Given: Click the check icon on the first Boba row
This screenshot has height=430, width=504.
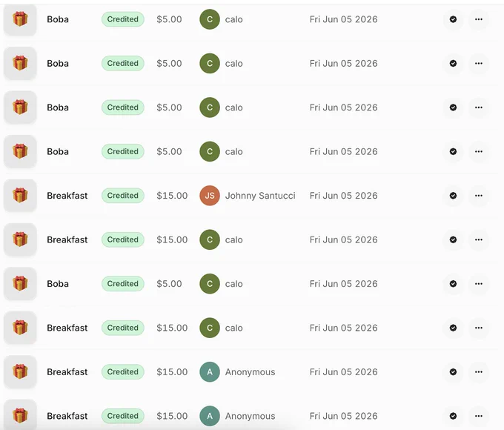Looking at the screenshot, I should coord(453,19).
